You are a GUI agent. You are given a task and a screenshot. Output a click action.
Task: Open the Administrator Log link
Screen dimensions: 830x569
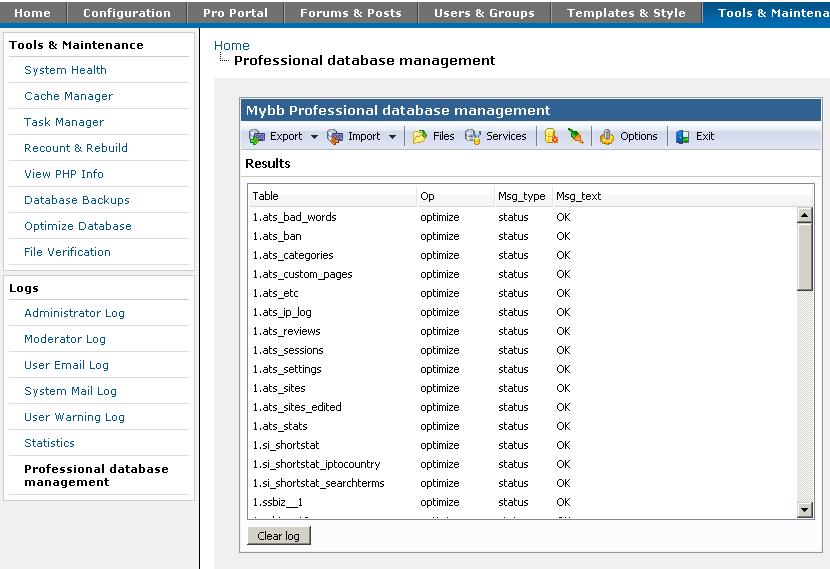pyautogui.click(x=75, y=313)
